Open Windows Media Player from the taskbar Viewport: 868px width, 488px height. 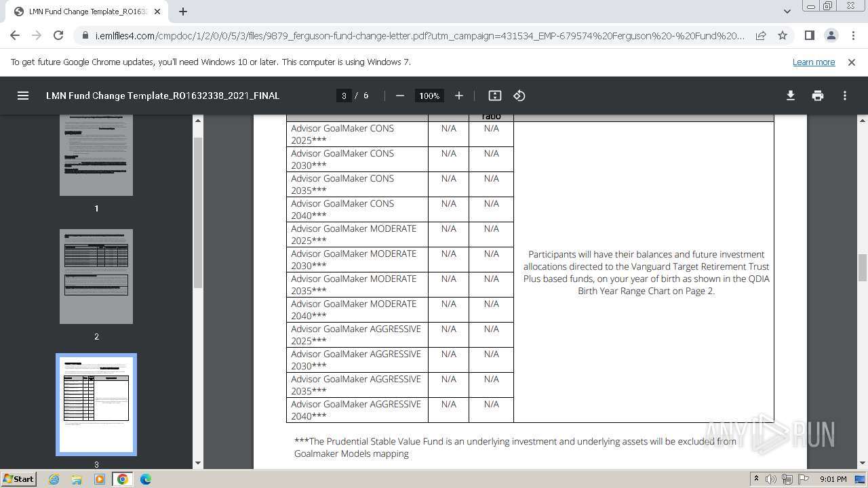[x=100, y=479]
